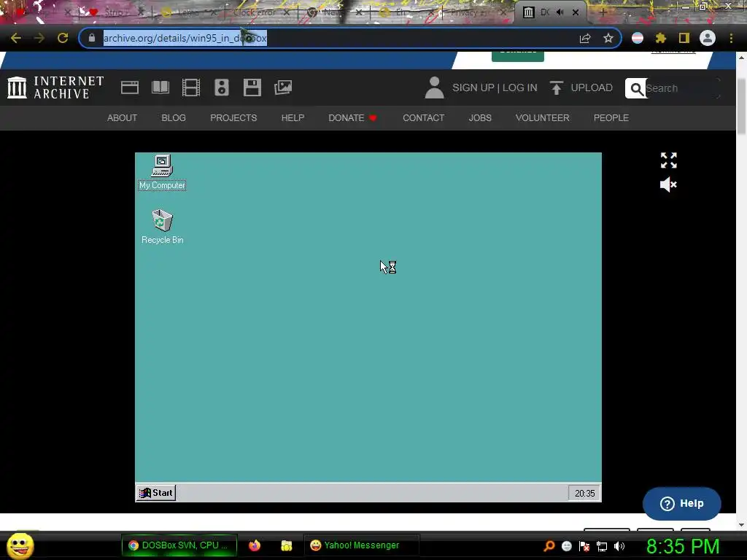The height and width of the screenshot is (560, 747).
Task: Click the Windows 95 clock showing 20:35
Action: 584,494
